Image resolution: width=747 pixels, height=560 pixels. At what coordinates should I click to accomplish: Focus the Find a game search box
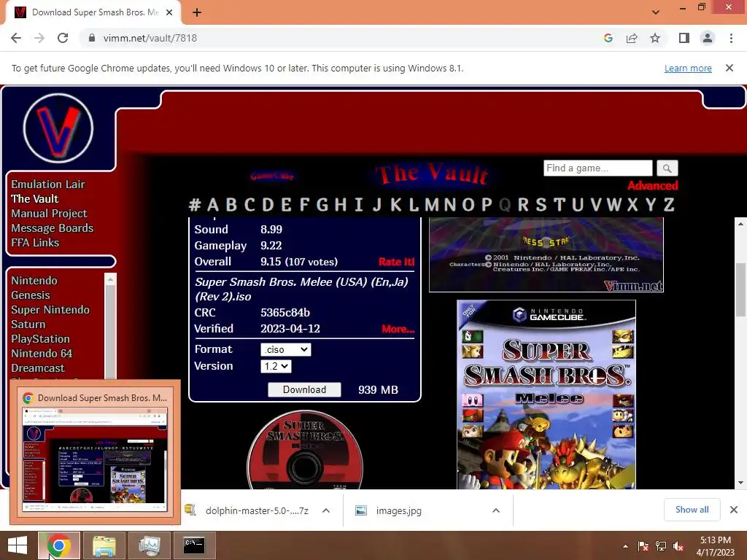tap(598, 168)
